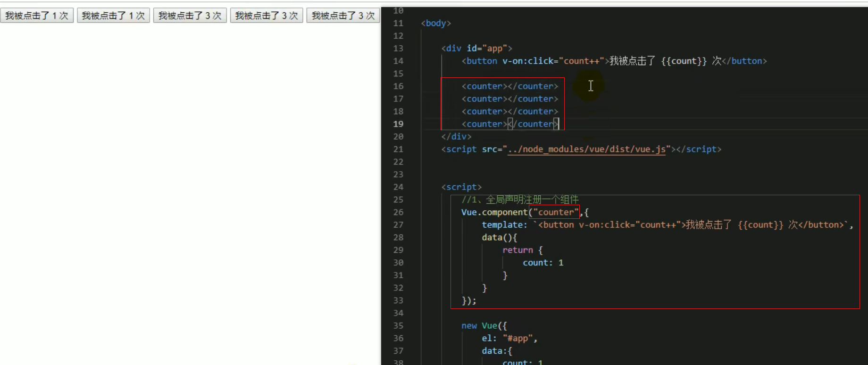
Task: Click the data(){ line of code
Action: point(500,238)
